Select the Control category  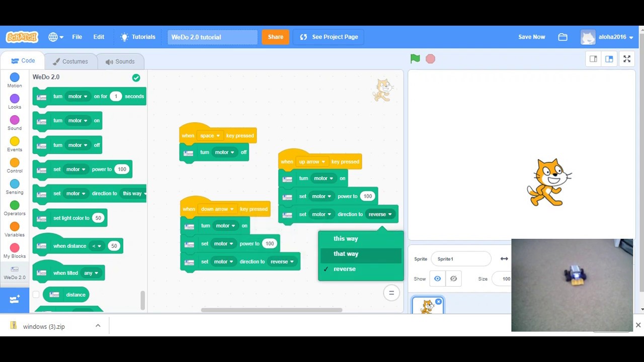(x=15, y=165)
